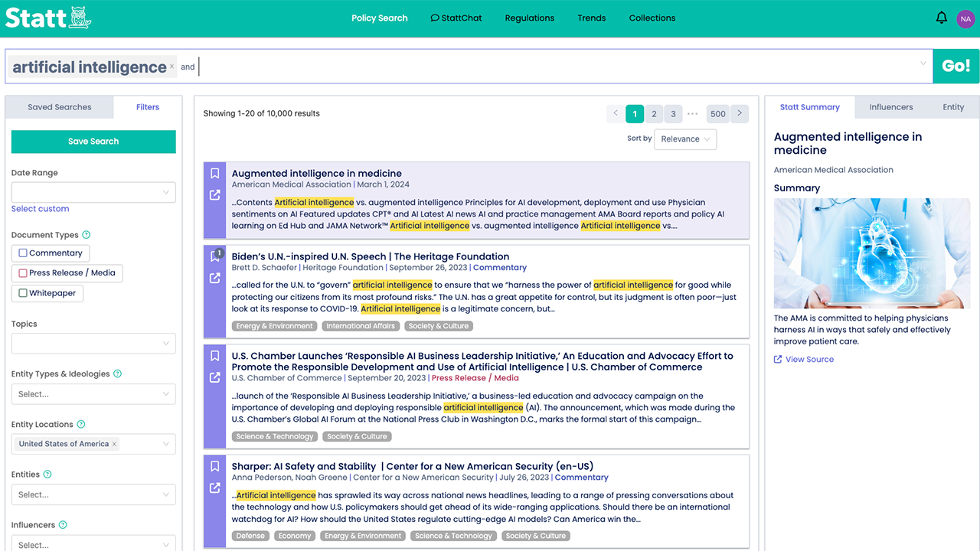Image resolution: width=980 pixels, height=551 pixels.
Task: Switch to the Saved Searches tab
Action: click(60, 107)
